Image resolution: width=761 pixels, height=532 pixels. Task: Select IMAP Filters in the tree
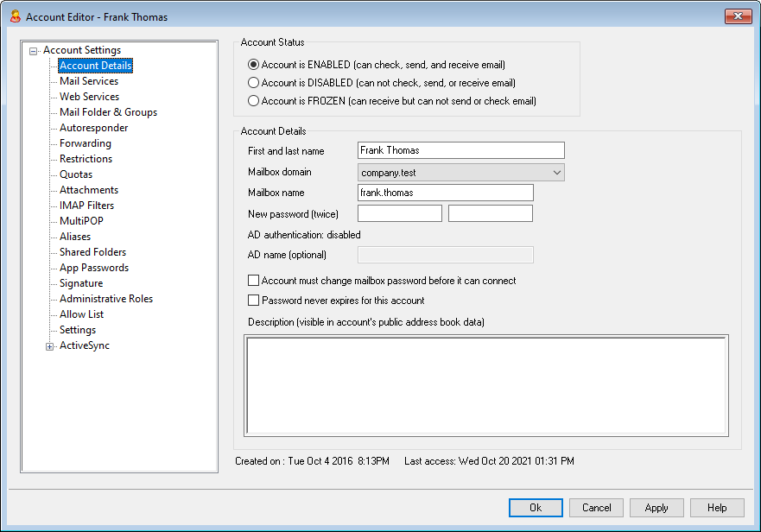coord(86,206)
